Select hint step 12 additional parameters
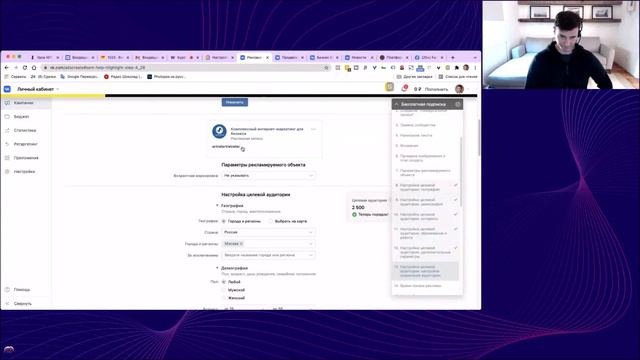640x360 pixels. click(425, 252)
